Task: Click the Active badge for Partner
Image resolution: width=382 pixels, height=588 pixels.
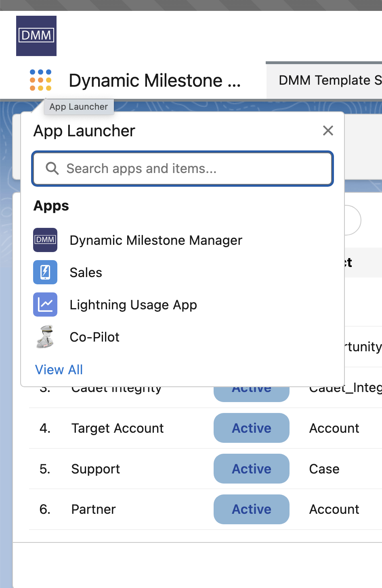Action: [x=252, y=509]
